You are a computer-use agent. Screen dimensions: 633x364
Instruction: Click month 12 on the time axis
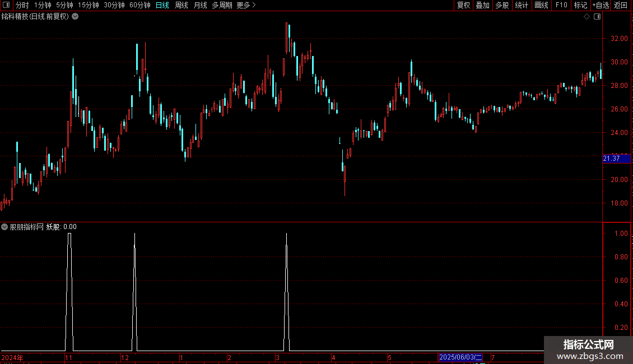(125, 357)
